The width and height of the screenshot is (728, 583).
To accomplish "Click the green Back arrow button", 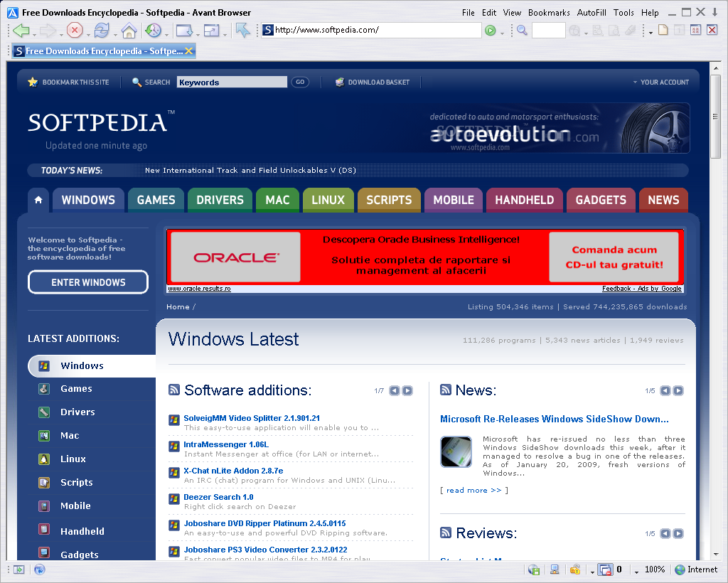I will tap(21, 31).
